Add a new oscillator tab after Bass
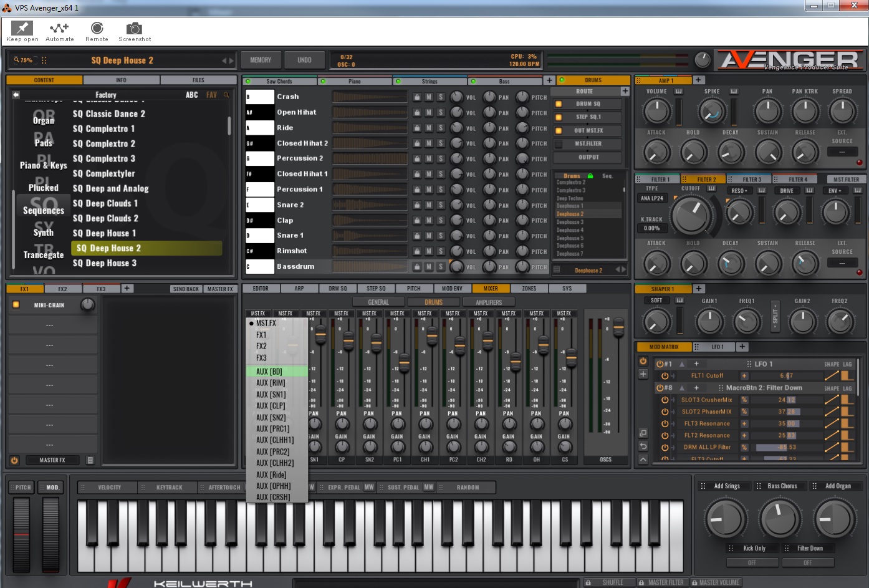This screenshot has width=869, height=588. click(549, 80)
